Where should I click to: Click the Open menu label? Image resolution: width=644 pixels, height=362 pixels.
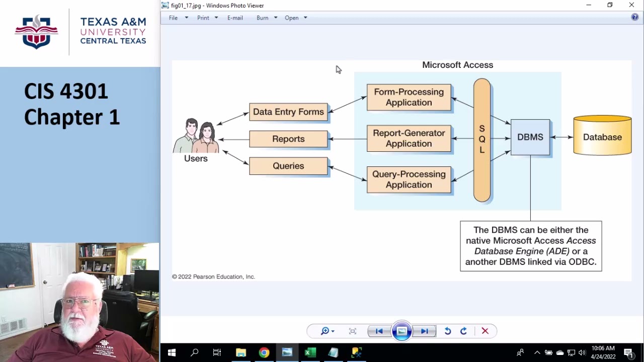coord(292,18)
